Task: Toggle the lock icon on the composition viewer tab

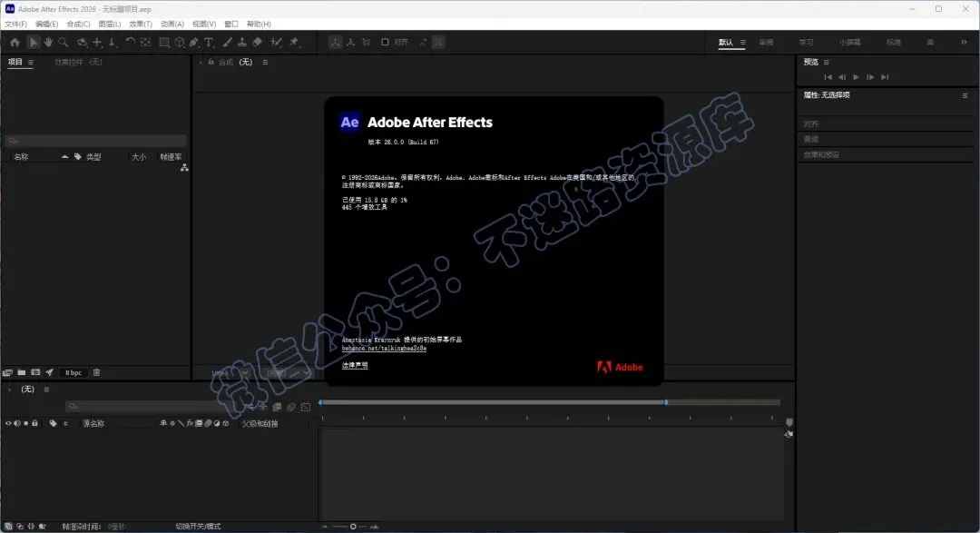Action: [x=211, y=62]
